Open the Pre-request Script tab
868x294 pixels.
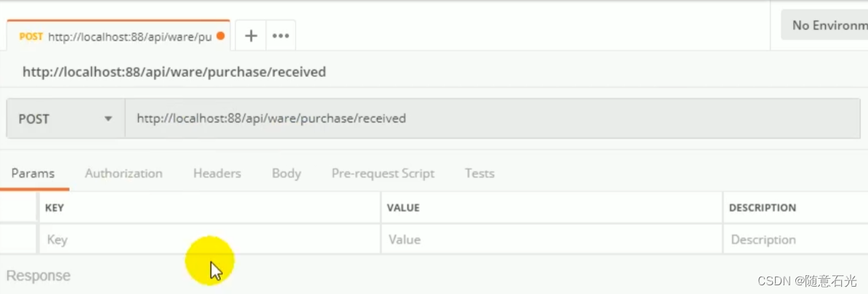click(x=383, y=173)
